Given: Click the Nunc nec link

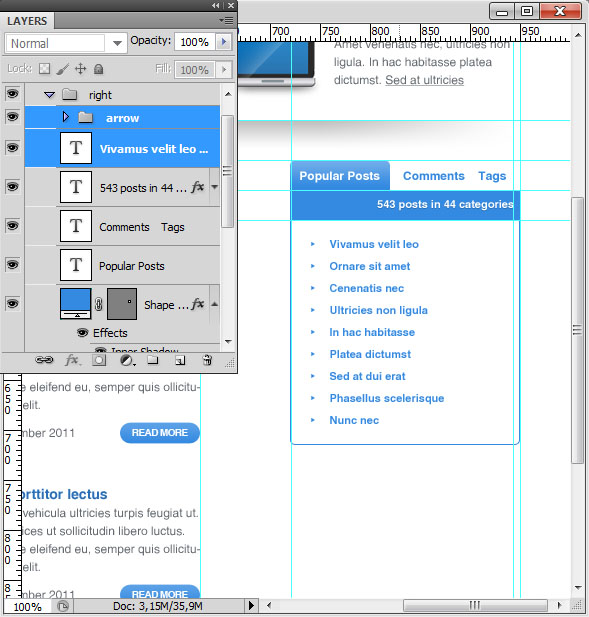Looking at the screenshot, I should coord(354,420).
